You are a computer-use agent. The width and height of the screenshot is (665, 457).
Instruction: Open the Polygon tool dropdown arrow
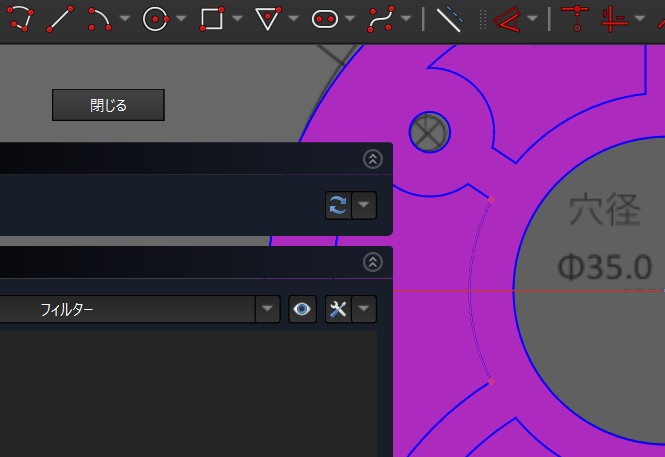(293, 18)
